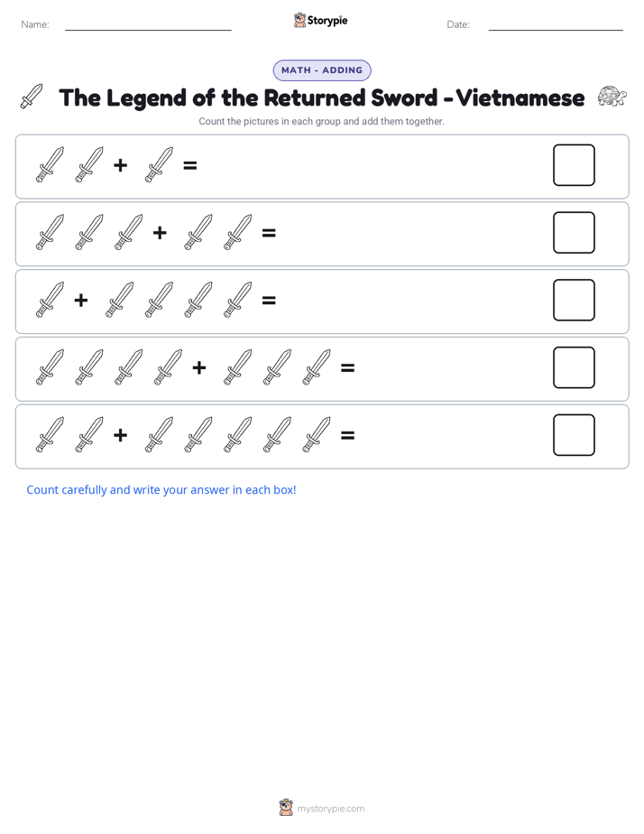Image resolution: width=644 pixels, height=834 pixels.
Task: Select the answer box in the third row
Action: click(x=574, y=300)
